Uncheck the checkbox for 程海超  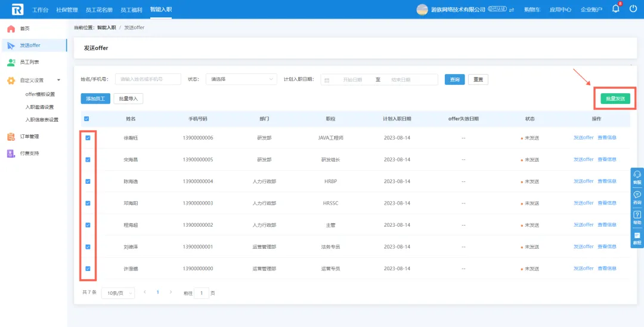(x=88, y=225)
